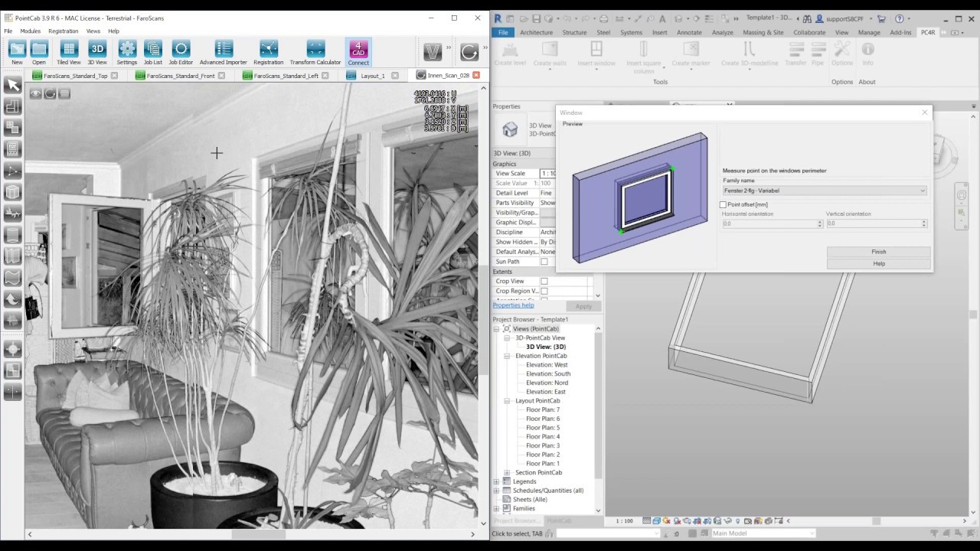Expand the Legends node
Viewport: 980px width, 551px height.
[x=496, y=481]
